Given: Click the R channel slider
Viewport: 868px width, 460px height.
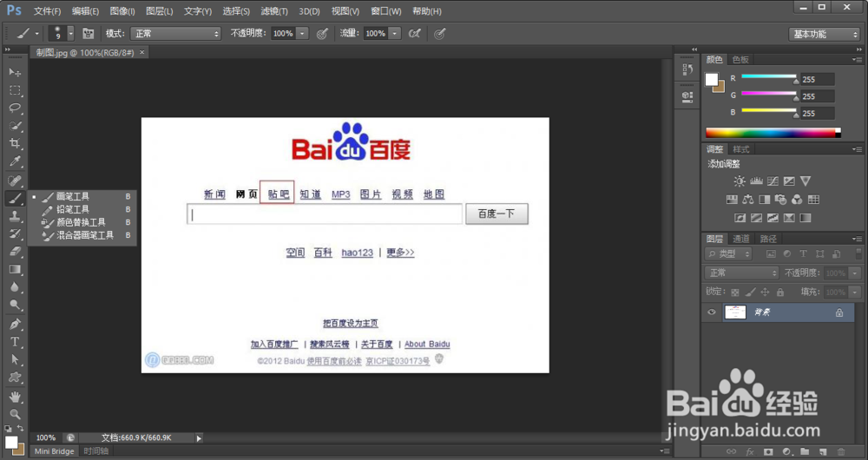Looking at the screenshot, I should [x=769, y=77].
